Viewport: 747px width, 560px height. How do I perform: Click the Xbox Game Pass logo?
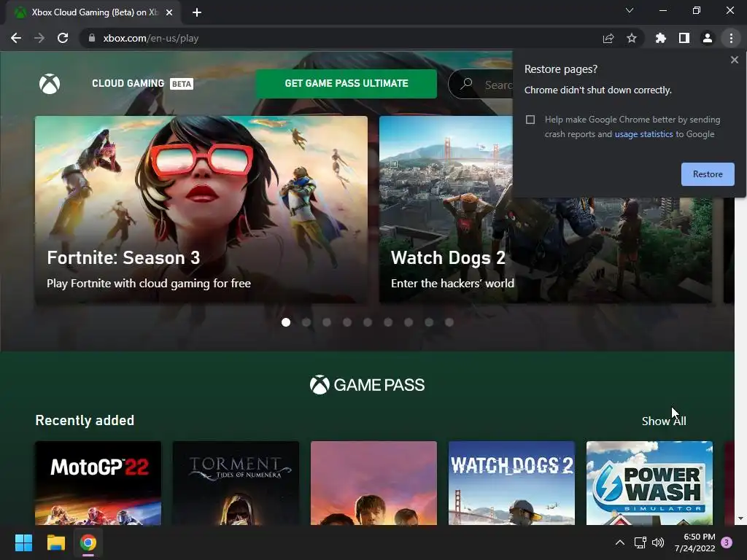[367, 385]
